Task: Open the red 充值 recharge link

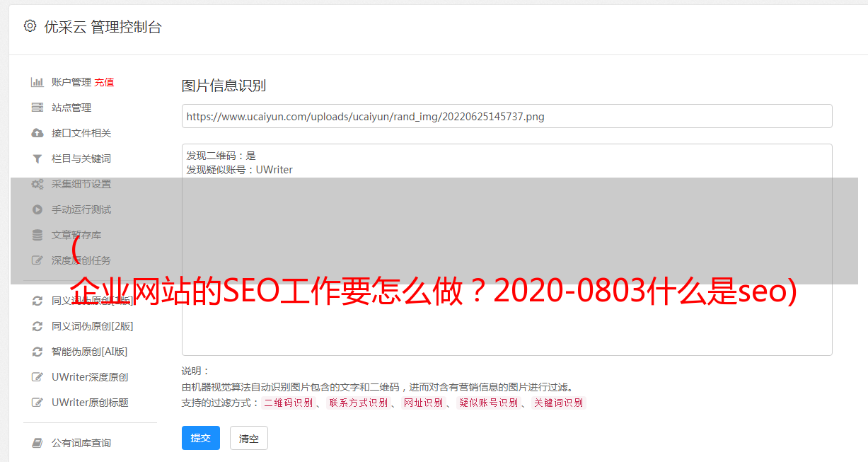Action: (x=104, y=82)
